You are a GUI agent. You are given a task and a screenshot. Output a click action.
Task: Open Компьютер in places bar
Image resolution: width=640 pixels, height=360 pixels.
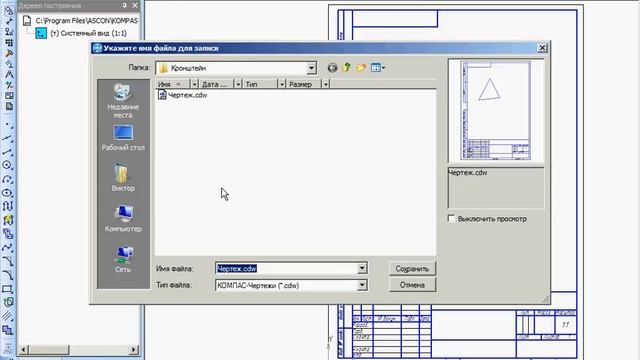[123, 219]
